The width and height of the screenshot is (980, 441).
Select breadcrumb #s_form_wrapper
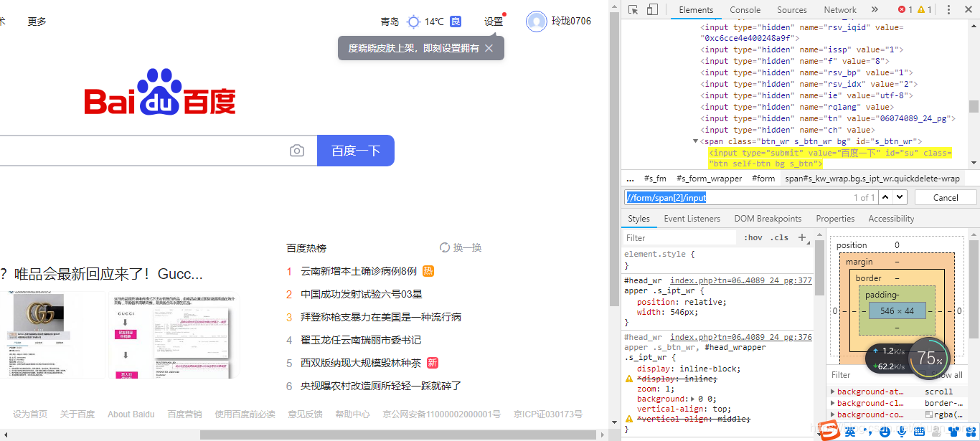pyautogui.click(x=709, y=179)
